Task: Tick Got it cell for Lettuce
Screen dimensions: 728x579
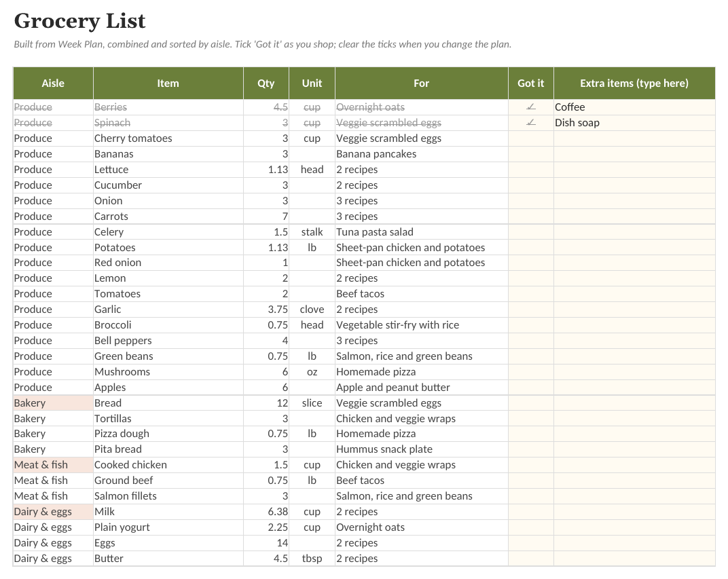Action: click(530, 170)
